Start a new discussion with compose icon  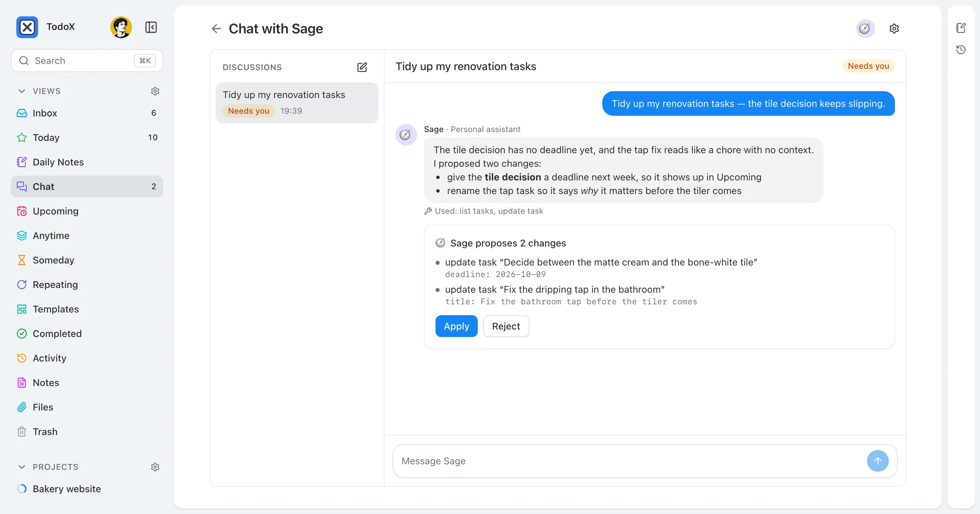pyautogui.click(x=362, y=67)
